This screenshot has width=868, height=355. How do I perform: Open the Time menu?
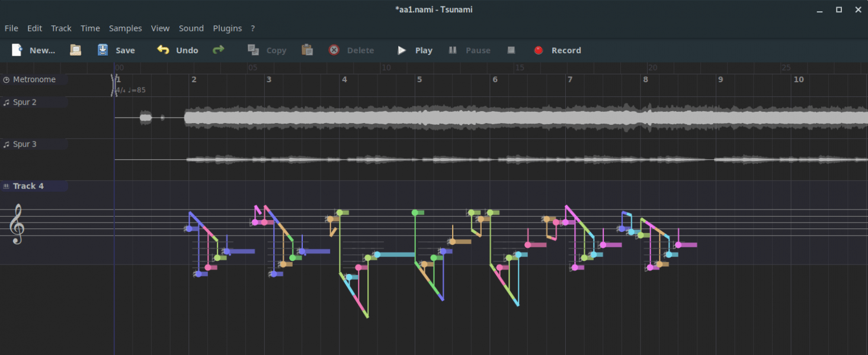(90, 28)
